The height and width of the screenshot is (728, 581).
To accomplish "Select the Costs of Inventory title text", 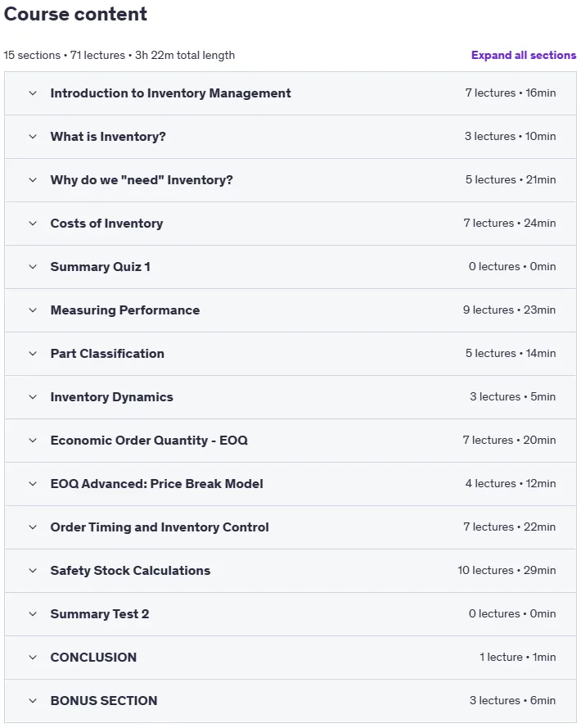I will (x=106, y=224).
